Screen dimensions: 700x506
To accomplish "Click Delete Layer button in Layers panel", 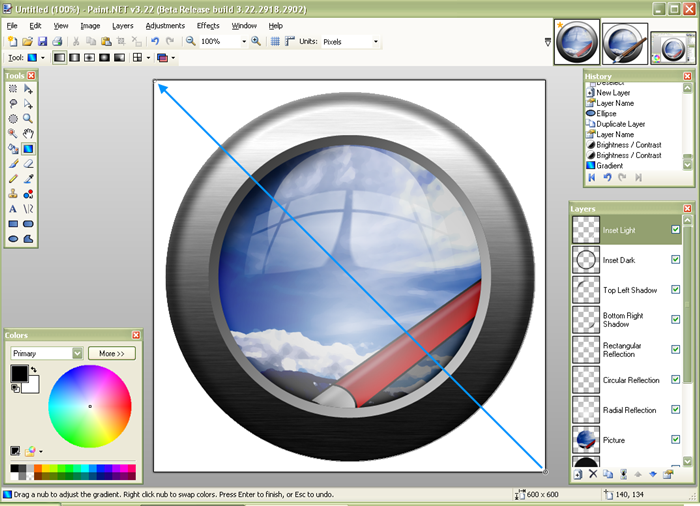I will 593,474.
